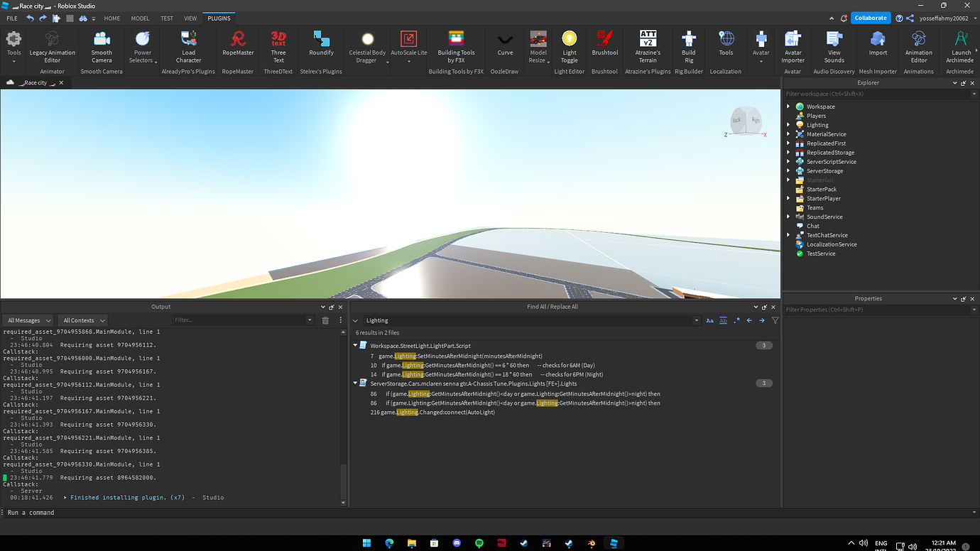
Task: Toggle whole word matching in Find All
Action: pos(723,320)
